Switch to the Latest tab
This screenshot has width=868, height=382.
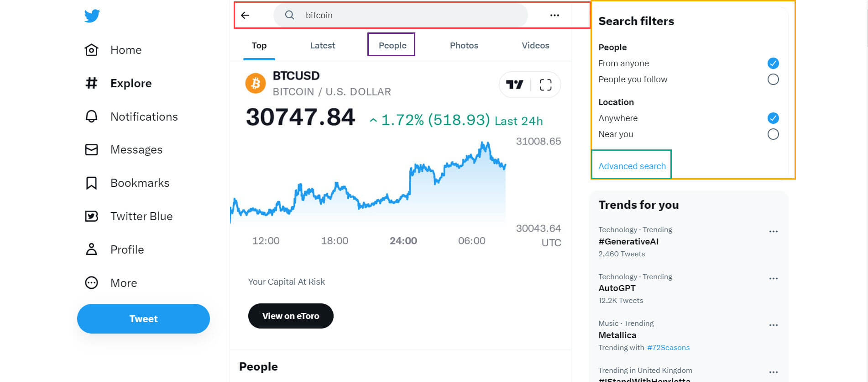pyautogui.click(x=323, y=45)
